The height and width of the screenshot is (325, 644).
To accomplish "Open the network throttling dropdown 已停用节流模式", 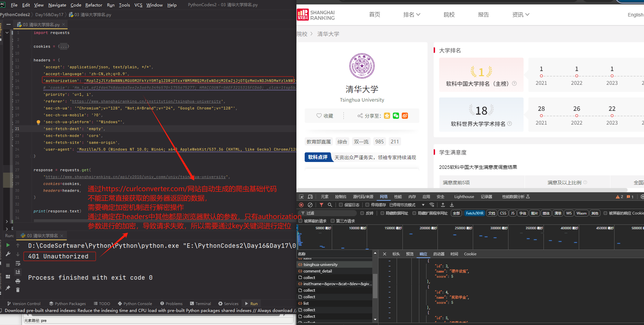I will [x=407, y=205].
